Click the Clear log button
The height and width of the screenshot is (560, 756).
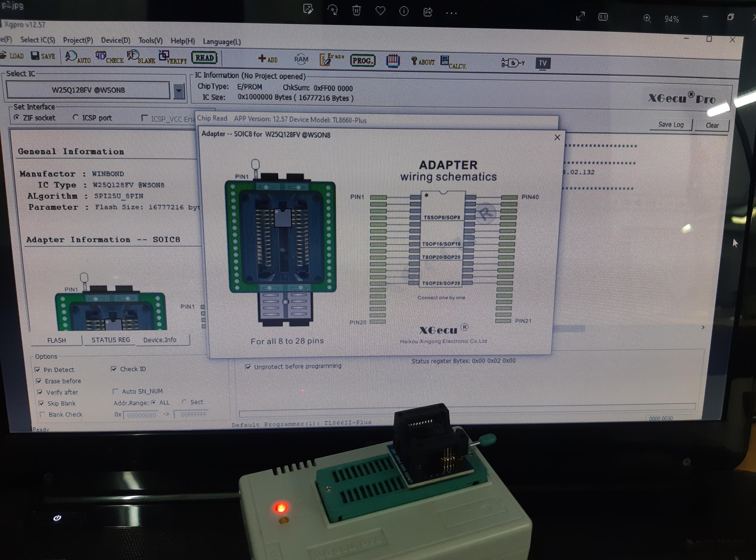coord(712,125)
